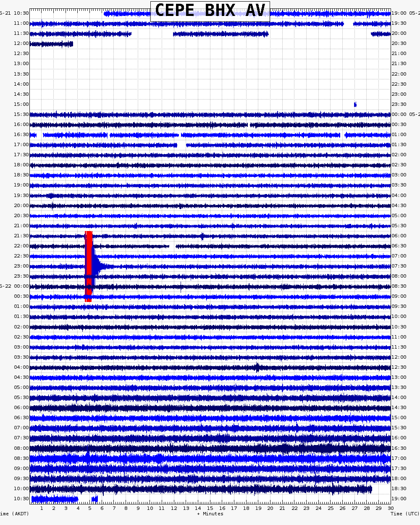Image resolution: width=420 pixels, height=525 pixels.
Task: Select the 15:30 AKDT row label
Action: pos(21,114)
